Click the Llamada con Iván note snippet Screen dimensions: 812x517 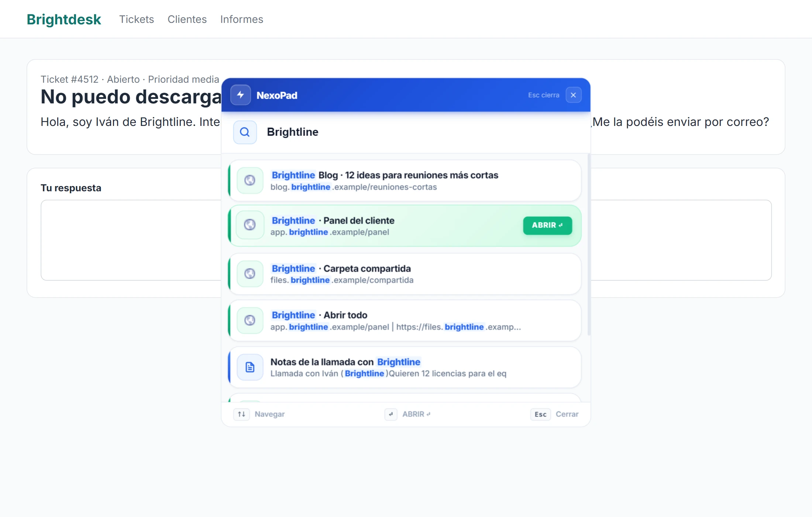[x=388, y=374]
